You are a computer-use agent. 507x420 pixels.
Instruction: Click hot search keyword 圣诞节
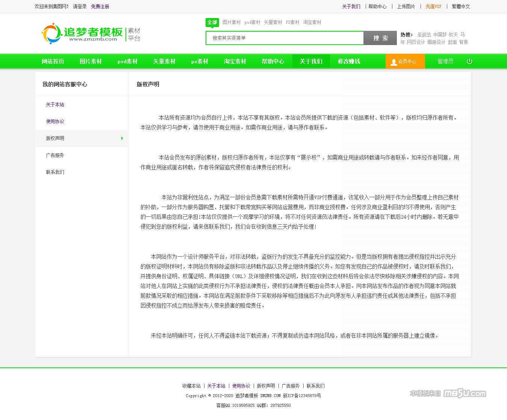424,35
